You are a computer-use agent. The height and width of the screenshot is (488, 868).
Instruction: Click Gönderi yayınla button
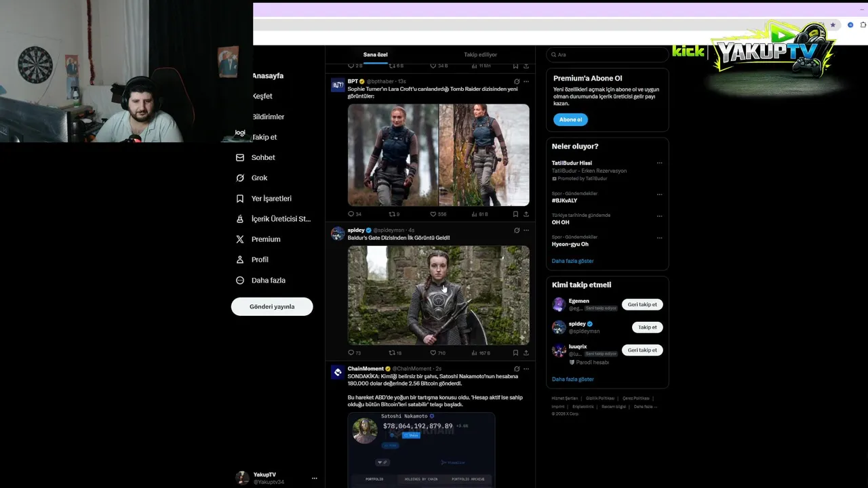pos(272,306)
